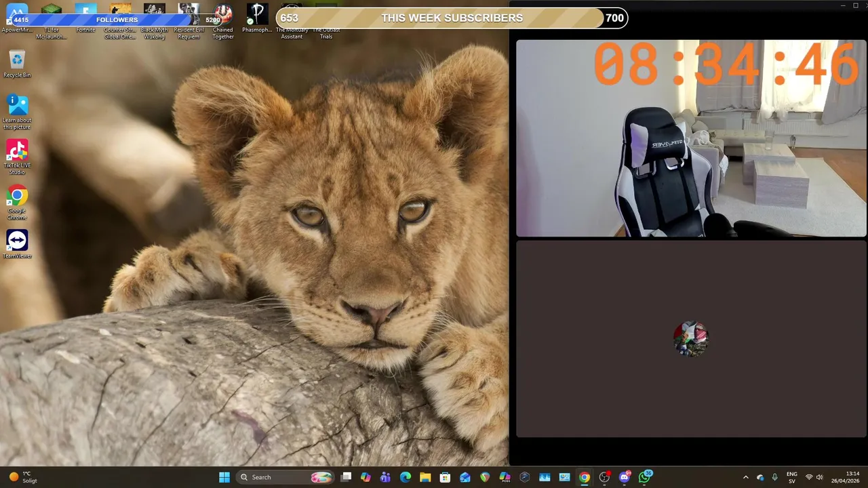Open Microsoft Store from the taskbar
Viewport: 868px width, 488px height.
click(445, 477)
